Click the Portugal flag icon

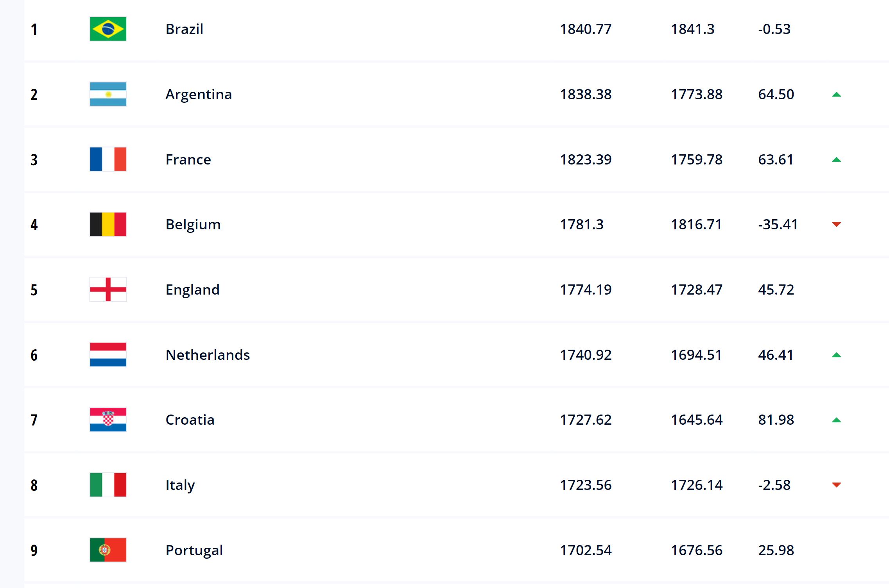click(108, 550)
